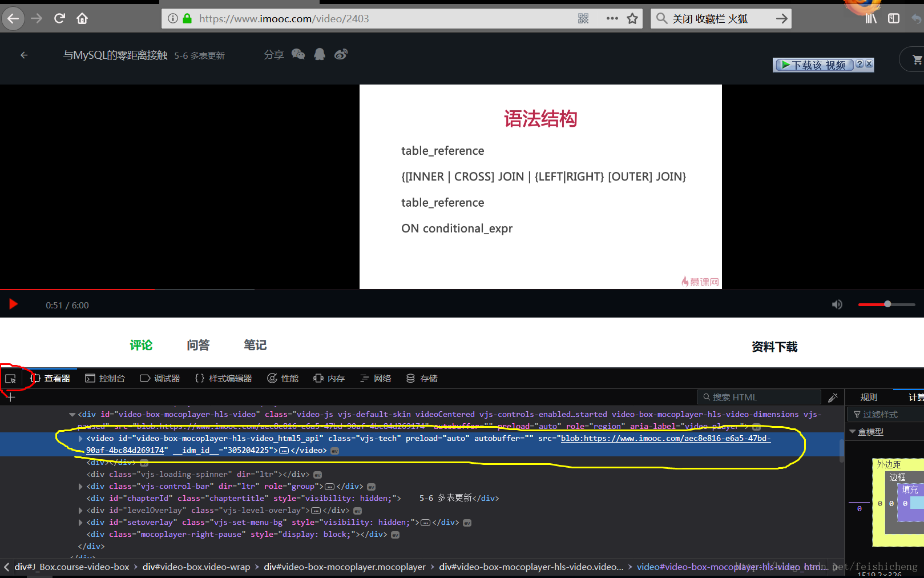Select the 规则 rules tab
The image size is (924, 578).
869,397
